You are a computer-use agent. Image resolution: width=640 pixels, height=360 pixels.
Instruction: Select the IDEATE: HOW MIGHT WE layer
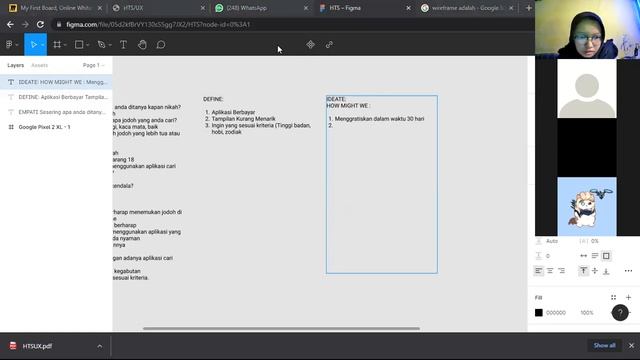(56, 82)
